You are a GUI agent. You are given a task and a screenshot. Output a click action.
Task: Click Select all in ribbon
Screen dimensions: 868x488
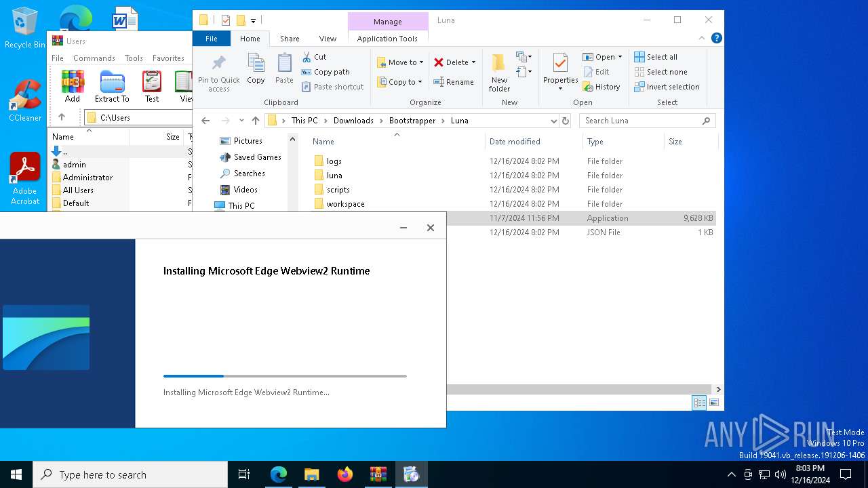[x=656, y=57]
